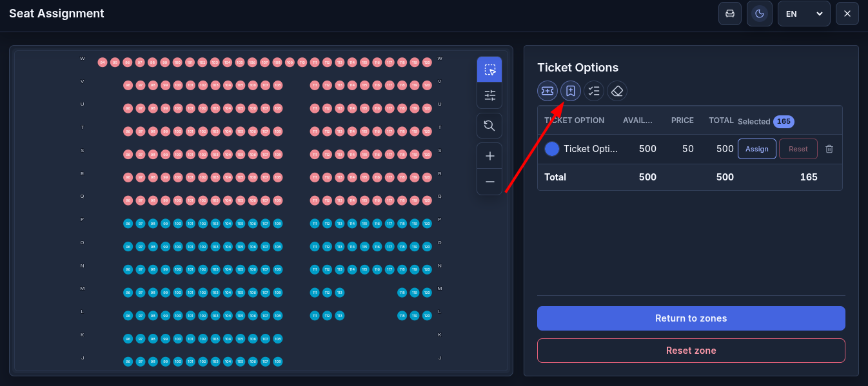Assign selected seats to the ticket option
Image resolution: width=868 pixels, height=386 pixels.
pyautogui.click(x=757, y=149)
